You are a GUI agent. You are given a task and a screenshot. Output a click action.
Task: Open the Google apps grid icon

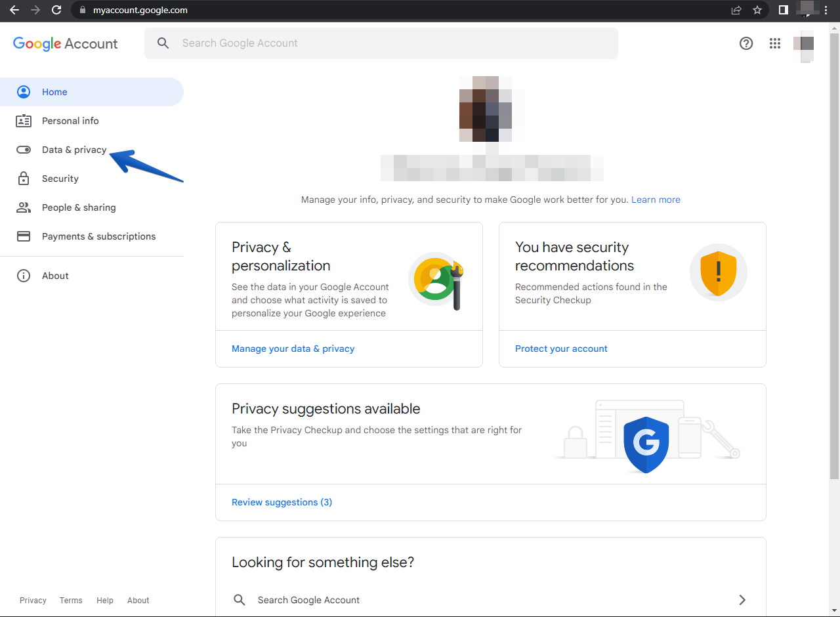tap(775, 43)
